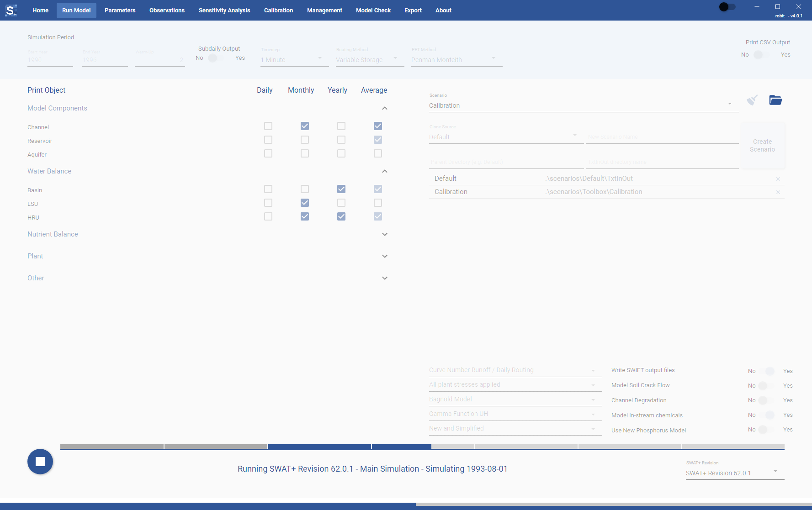Click the Create Scenario button
812x510 pixels.
click(762, 146)
